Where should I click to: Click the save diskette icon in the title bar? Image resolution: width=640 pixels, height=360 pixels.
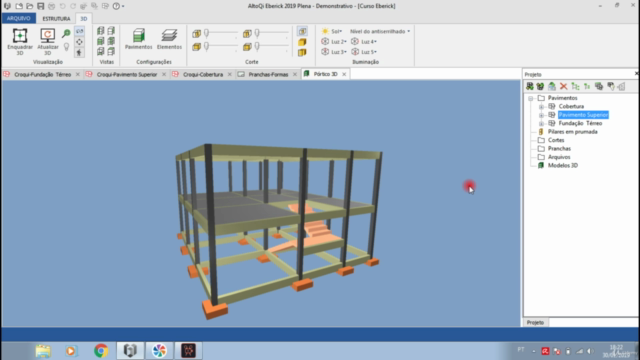click(40, 6)
